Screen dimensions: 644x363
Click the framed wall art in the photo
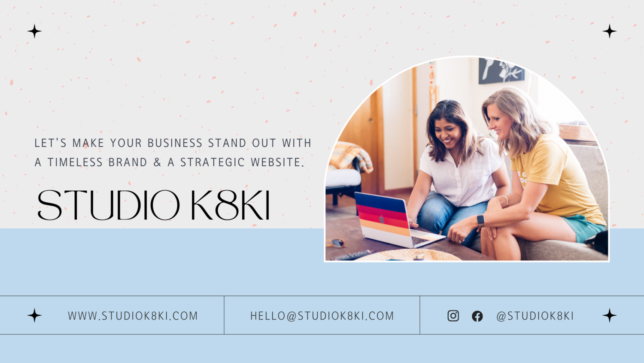click(501, 71)
